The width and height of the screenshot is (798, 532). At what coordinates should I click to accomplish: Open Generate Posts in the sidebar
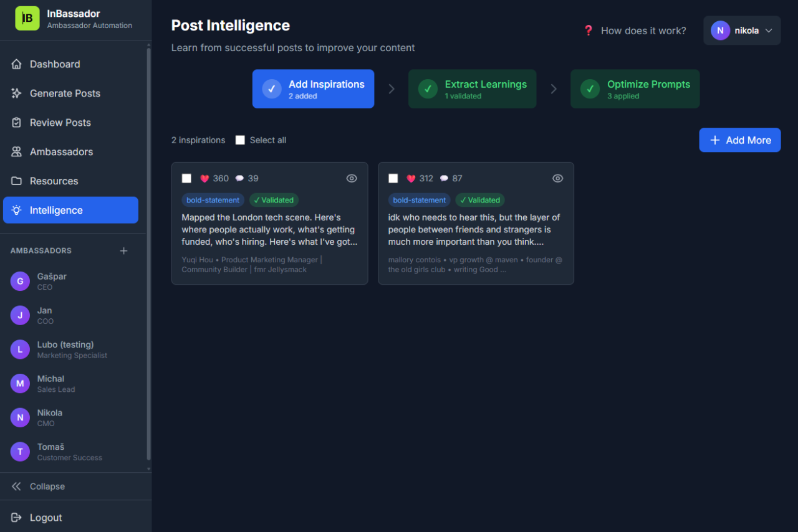(65, 93)
